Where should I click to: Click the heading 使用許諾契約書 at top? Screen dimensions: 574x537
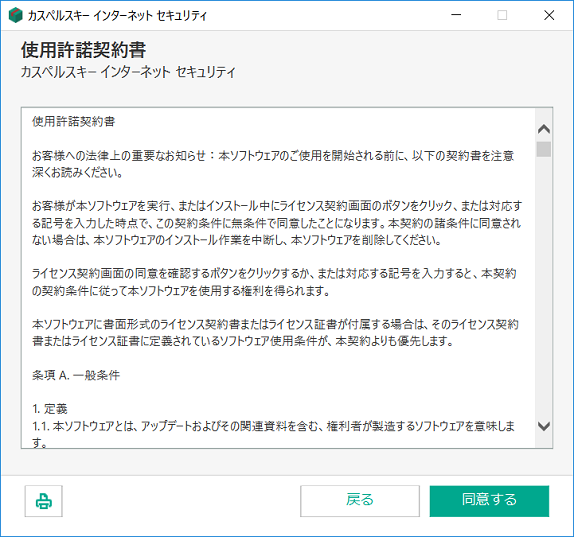coord(84,50)
